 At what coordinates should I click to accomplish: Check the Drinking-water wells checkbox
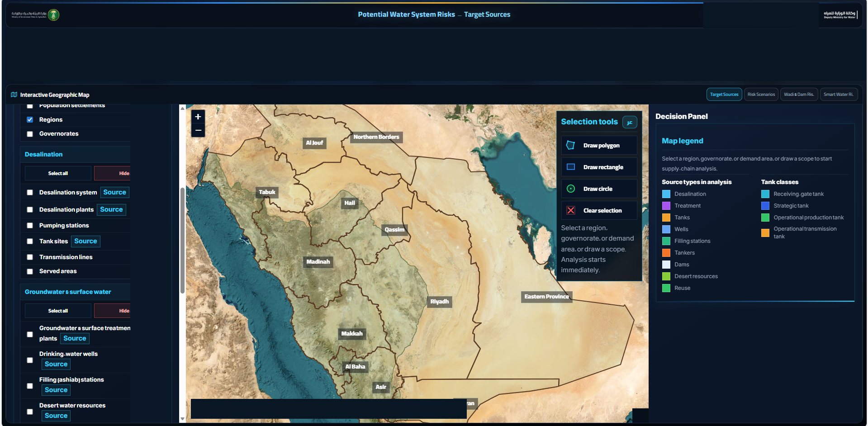30,360
